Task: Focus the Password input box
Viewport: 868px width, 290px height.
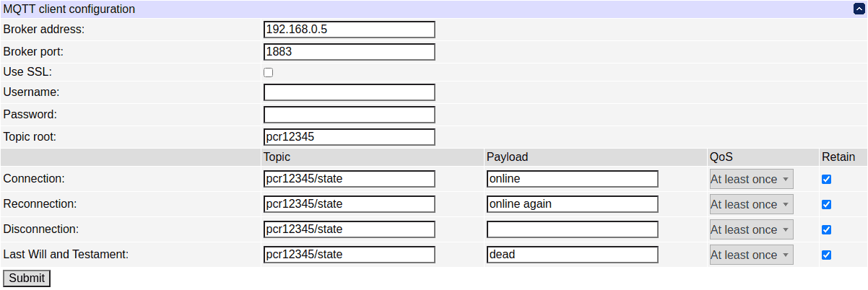Action: point(350,115)
